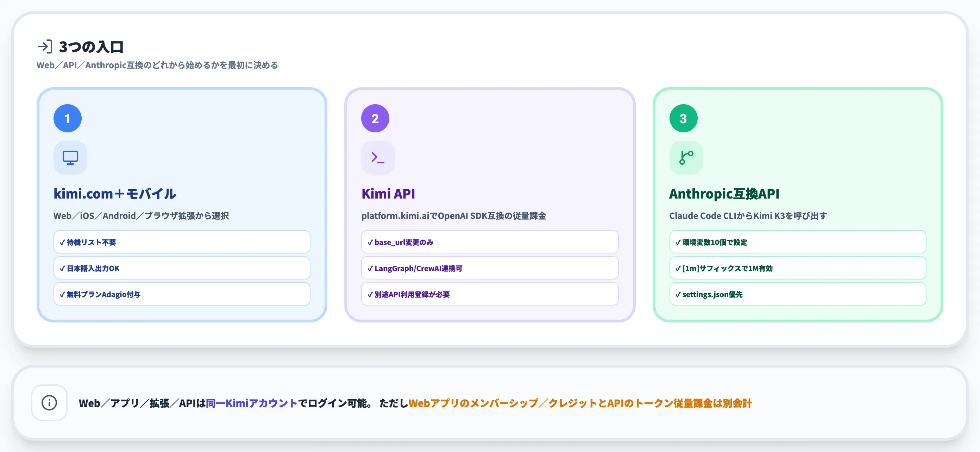Select the kimi.com＋モバイル card title
Viewport: 980px width, 452px height.
[114, 193]
